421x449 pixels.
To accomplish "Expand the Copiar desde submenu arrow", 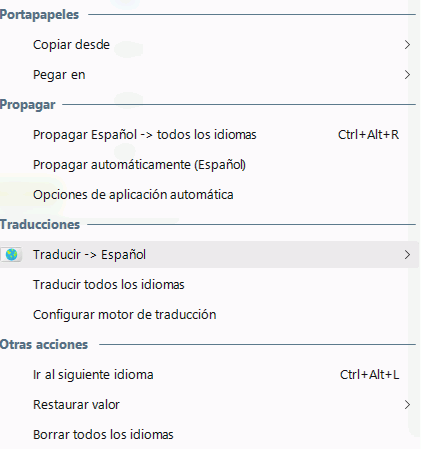I will [407, 45].
